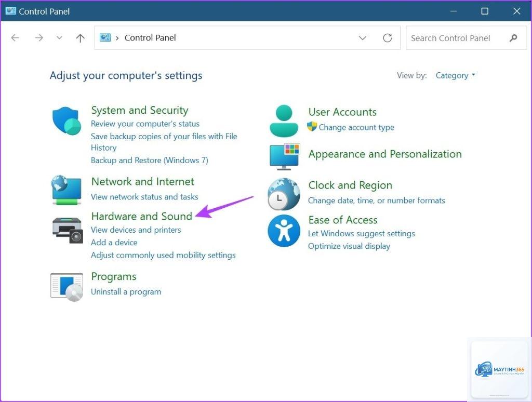Screen dimensions: 532x402
Task: Click Uninstall a program link
Action: point(126,292)
